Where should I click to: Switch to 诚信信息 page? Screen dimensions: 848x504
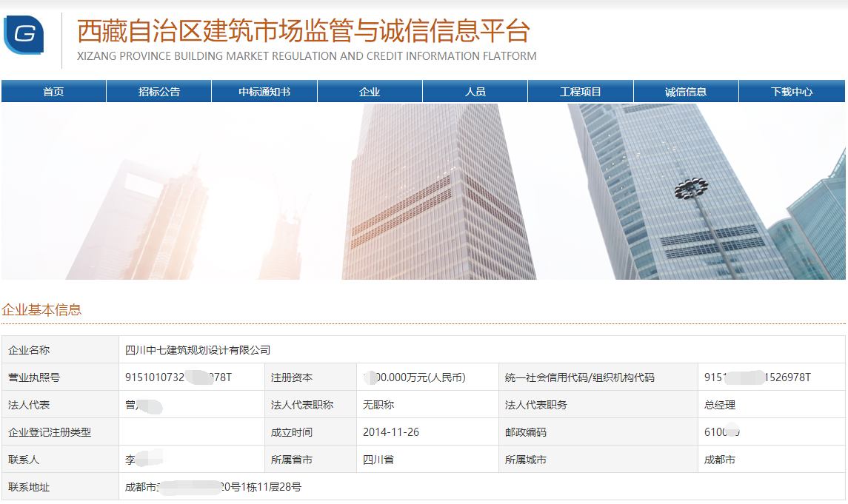[686, 92]
